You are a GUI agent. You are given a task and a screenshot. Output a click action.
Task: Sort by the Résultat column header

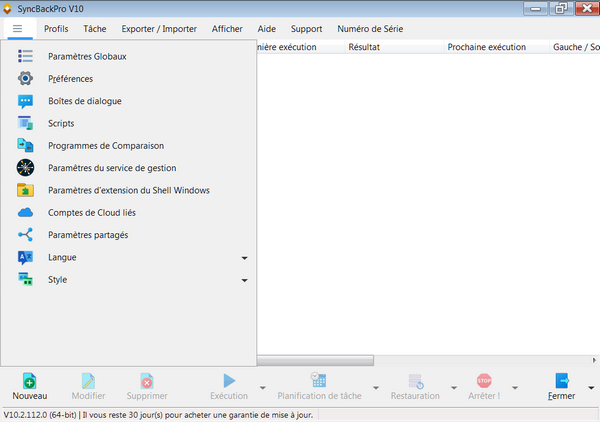394,47
